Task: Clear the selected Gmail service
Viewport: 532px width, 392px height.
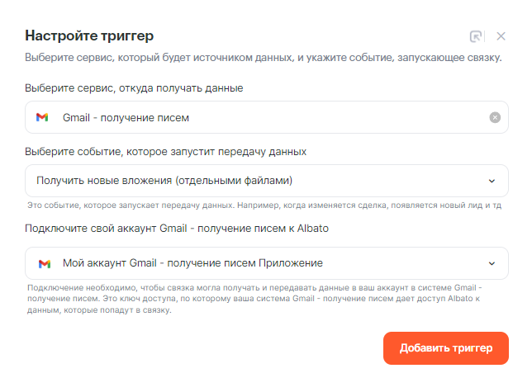Action: coord(495,117)
